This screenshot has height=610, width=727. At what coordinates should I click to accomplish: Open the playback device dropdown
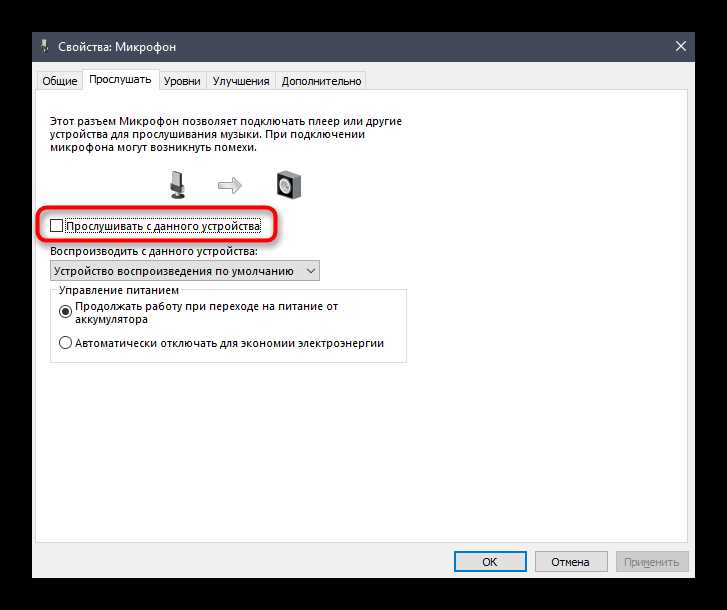point(185,271)
